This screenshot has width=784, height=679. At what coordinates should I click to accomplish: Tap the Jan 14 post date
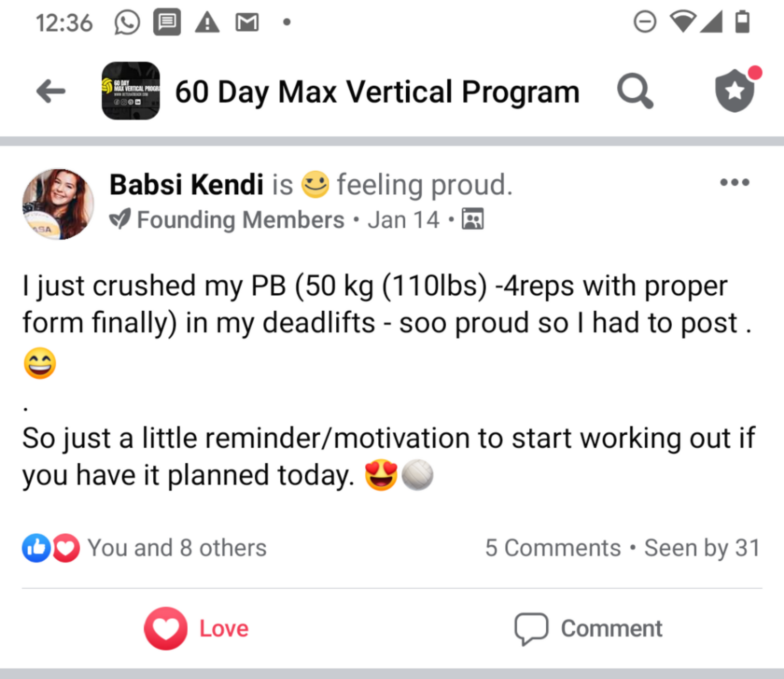pyautogui.click(x=403, y=220)
